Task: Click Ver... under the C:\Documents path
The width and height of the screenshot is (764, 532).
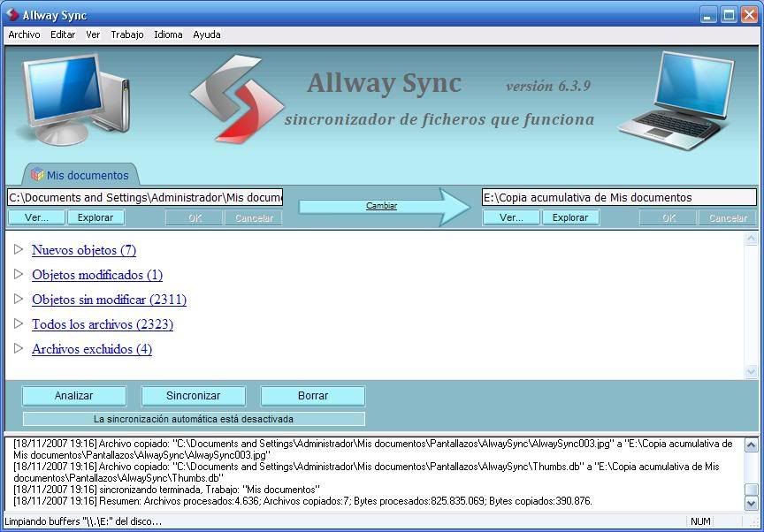Action: click(36, 217)
